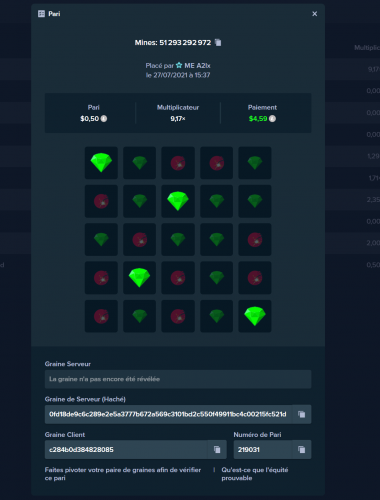Select dim gem in third row, first tile
This screenshot has width=380, height=500.
[x=101, y=239]
